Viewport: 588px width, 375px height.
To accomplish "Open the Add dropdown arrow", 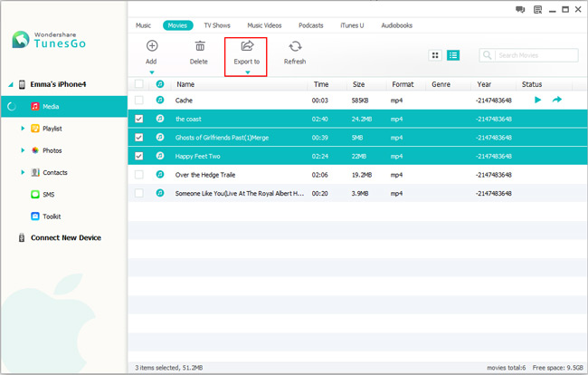I will 152,72.
